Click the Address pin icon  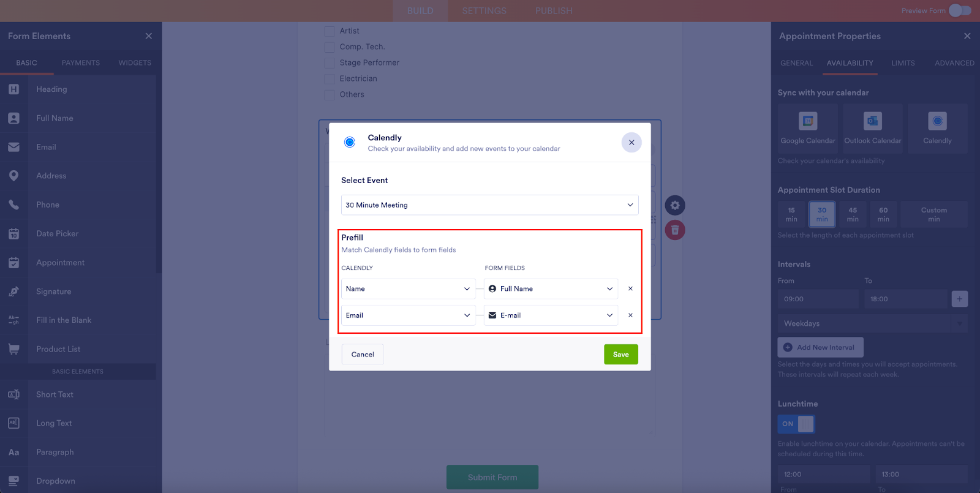pos(13,176)
